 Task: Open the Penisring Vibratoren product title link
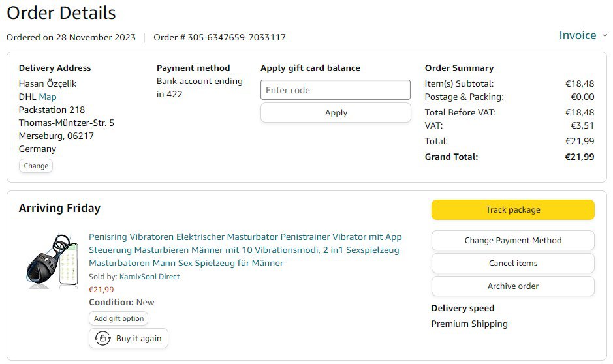click(x=245, y=250)
